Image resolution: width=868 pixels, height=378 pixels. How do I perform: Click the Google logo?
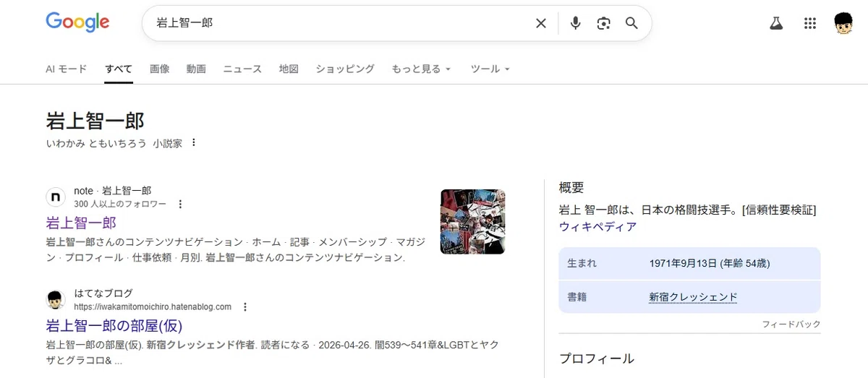[x=77, y=22]
